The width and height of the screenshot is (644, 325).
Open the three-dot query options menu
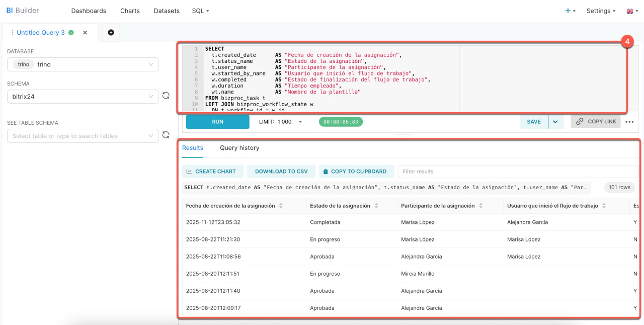(x=629, y=122)
